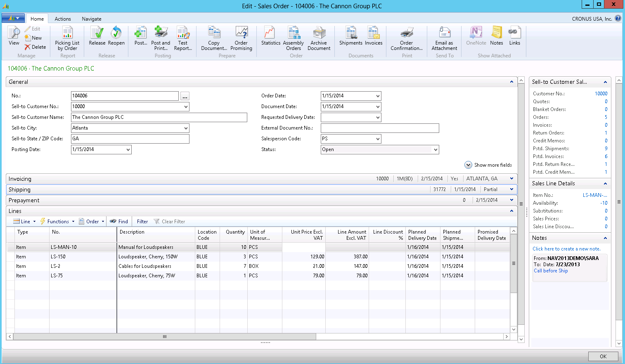This screenshot has height=364, width=625.
Task: Open the application menu dropdown button
Action: (x=13, y=18)
